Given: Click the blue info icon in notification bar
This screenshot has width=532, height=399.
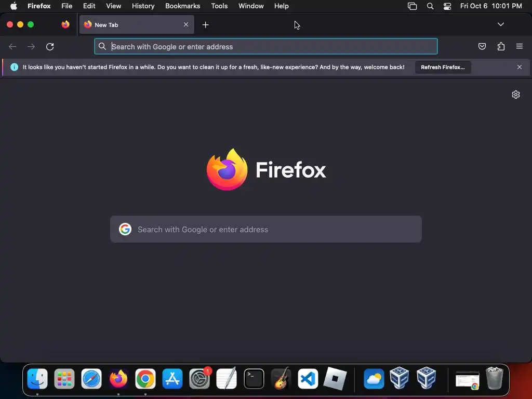Looking at the screenshot, I should [14, 67].
